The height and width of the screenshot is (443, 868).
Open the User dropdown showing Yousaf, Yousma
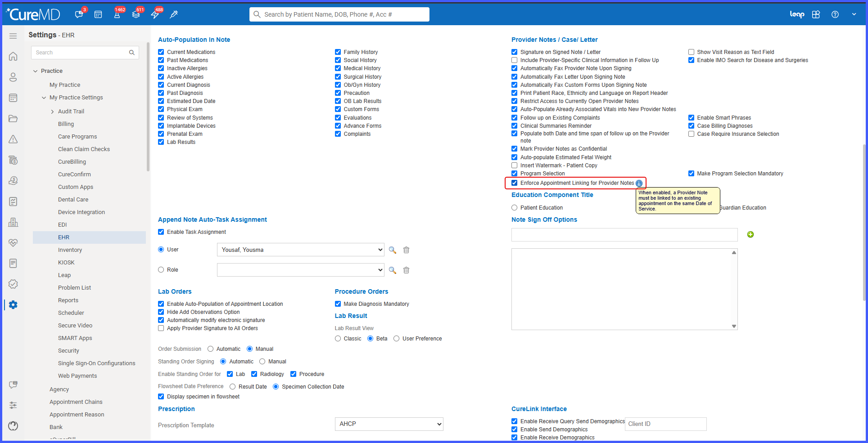tap(301, 250)
